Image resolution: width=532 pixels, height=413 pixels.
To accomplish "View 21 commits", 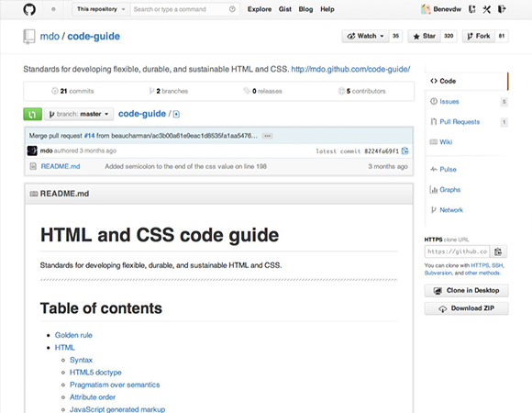I will [x=72, y=91].
